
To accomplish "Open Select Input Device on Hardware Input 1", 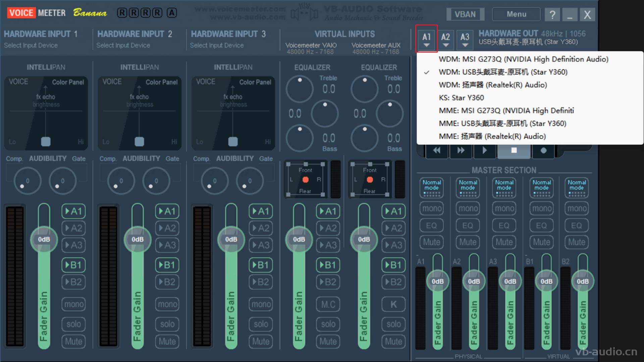I will pos(31,45).
